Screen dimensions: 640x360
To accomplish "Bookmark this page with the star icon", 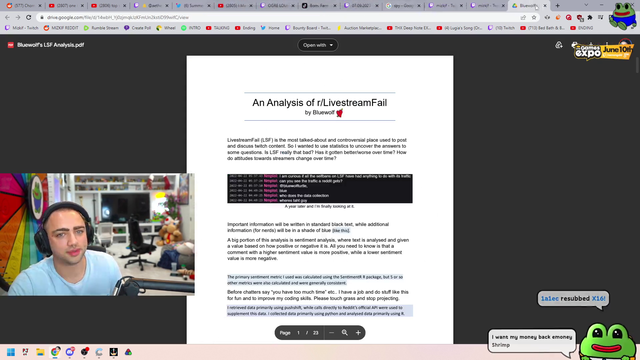I will 534,18.
